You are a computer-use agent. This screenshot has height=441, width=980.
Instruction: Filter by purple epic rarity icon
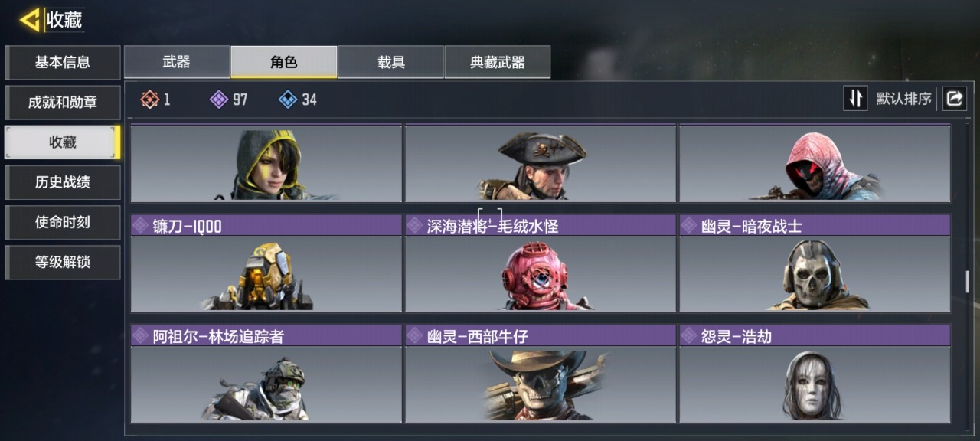pos(219,99)
